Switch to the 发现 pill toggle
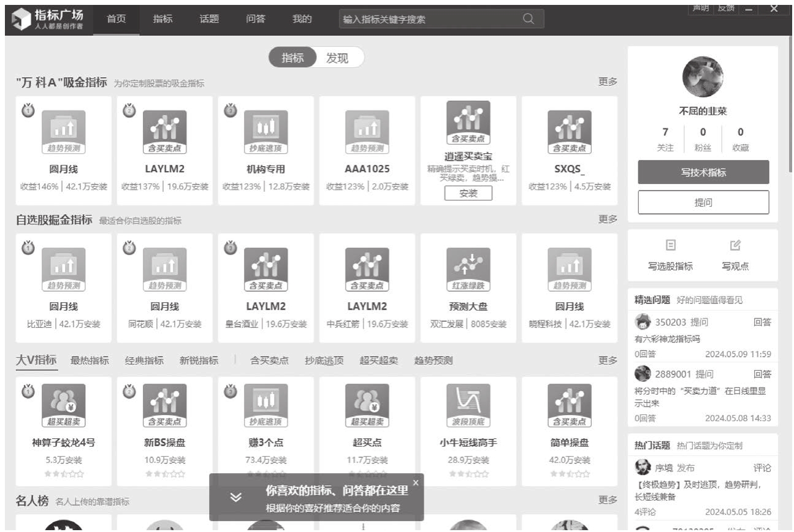Image resolution: width=794 pixels, height=532 pixels. (x=337, y=58)
